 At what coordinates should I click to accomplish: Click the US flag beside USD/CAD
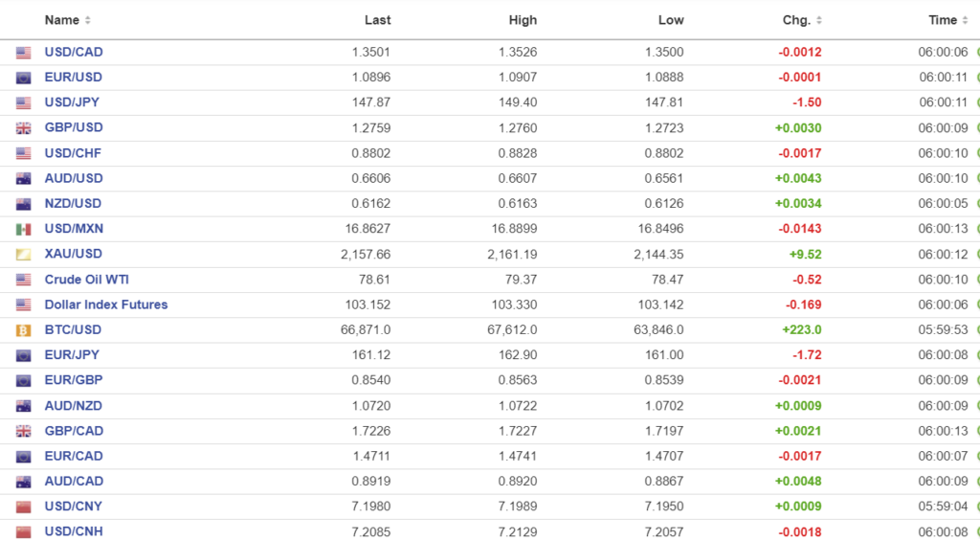tap(24, 53)
